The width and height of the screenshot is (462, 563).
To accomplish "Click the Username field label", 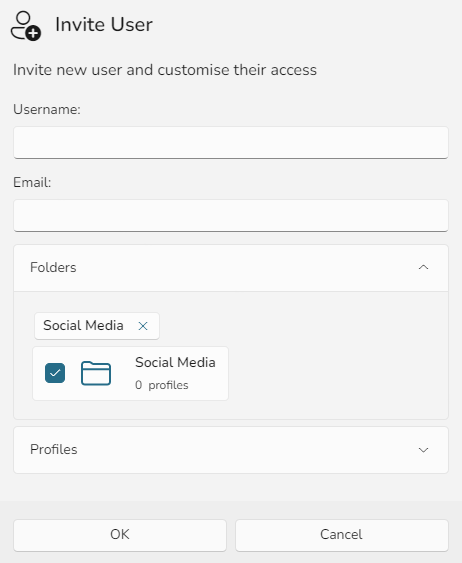I will coord(47,110).
